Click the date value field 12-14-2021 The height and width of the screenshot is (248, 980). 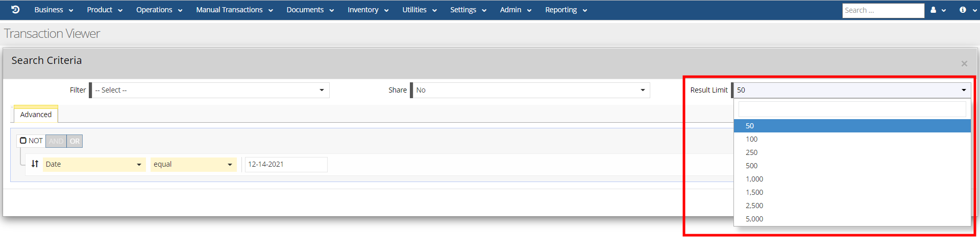point(286,164)
